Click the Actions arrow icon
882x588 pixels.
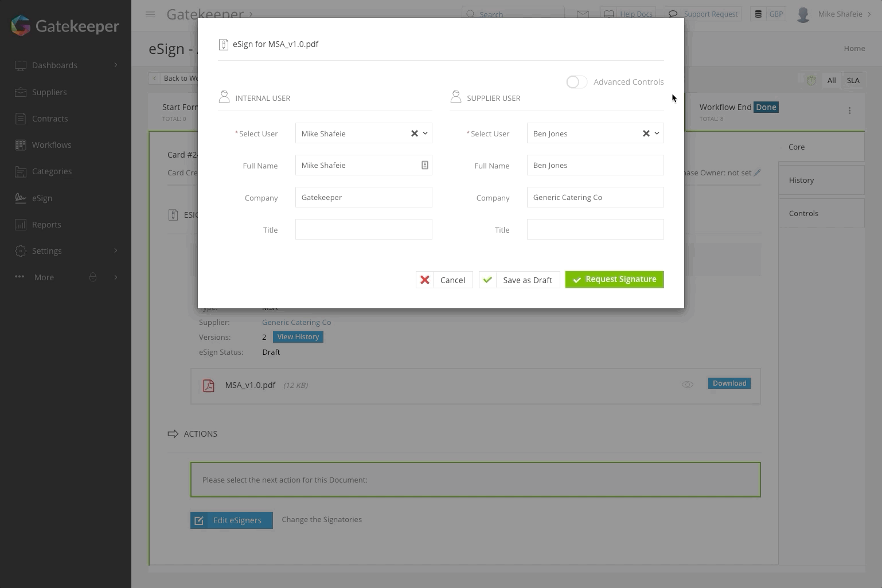point(173,434)
